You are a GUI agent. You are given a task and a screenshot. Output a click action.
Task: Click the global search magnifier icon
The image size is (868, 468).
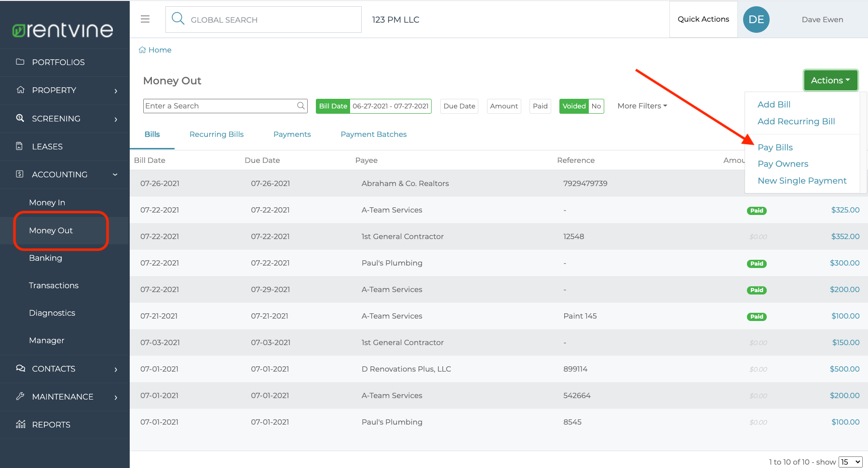click(x=178, y=19)
